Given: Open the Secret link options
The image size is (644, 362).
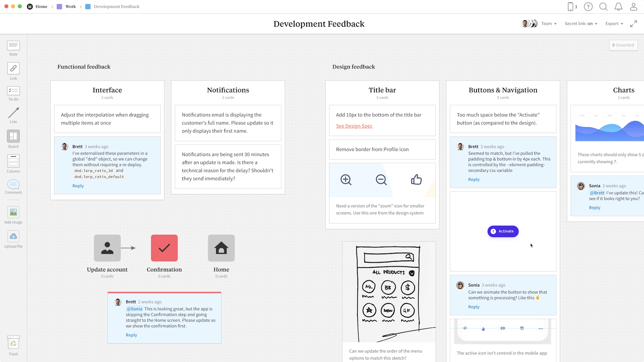Looking at the screenshot, I should tap(581, 23).
